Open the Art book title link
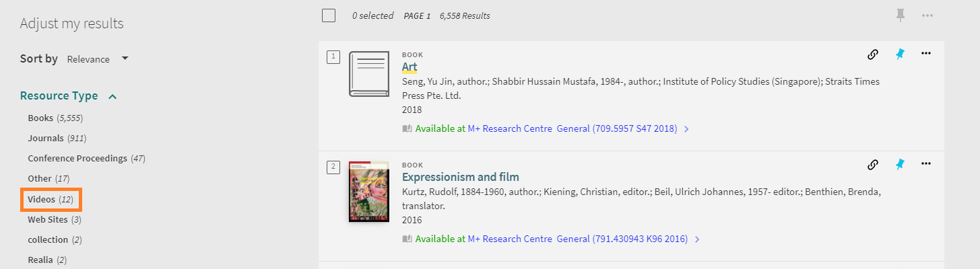The image size is (980, 269). point(410,67)
